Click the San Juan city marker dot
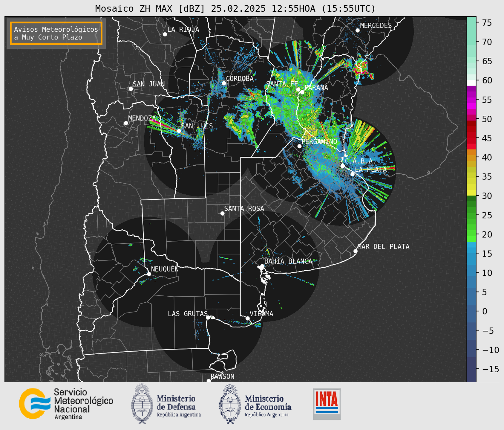 [x=131, y=89]
